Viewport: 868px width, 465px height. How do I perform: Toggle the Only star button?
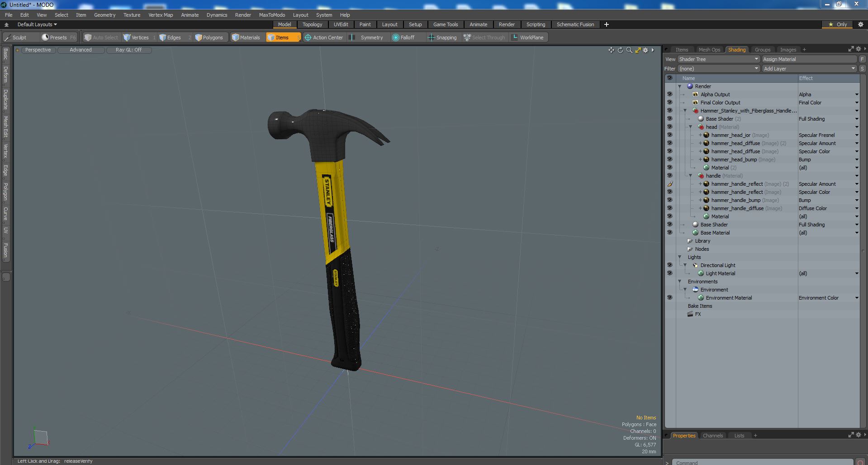coord(838,24)
